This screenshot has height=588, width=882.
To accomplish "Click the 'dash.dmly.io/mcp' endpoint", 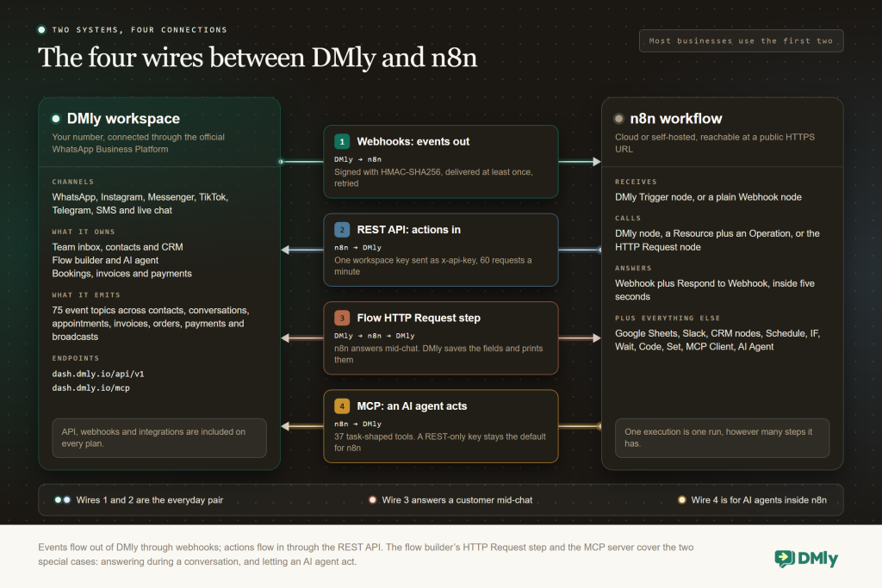I will (90, 388).
